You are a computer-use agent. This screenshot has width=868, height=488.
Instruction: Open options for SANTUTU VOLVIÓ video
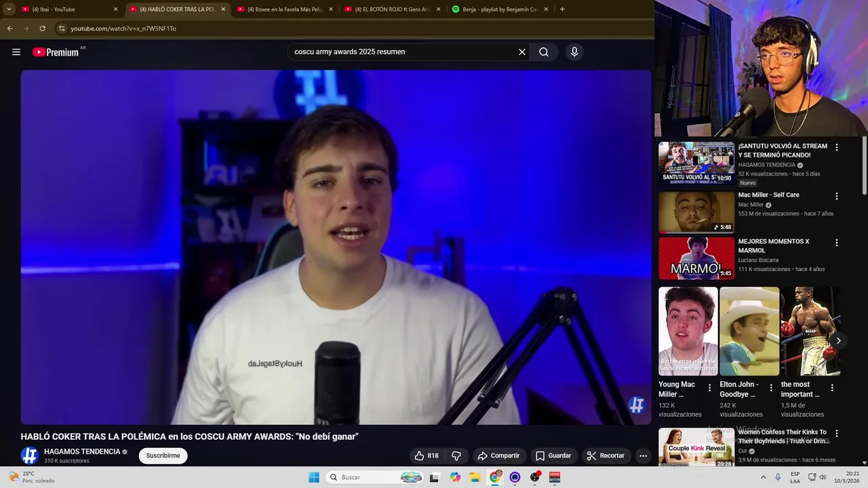click(836, 147)
